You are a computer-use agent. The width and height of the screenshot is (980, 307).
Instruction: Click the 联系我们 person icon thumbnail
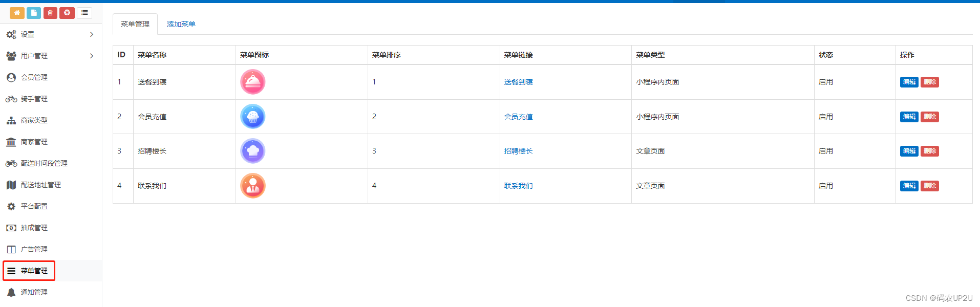[x=253, y=186]
